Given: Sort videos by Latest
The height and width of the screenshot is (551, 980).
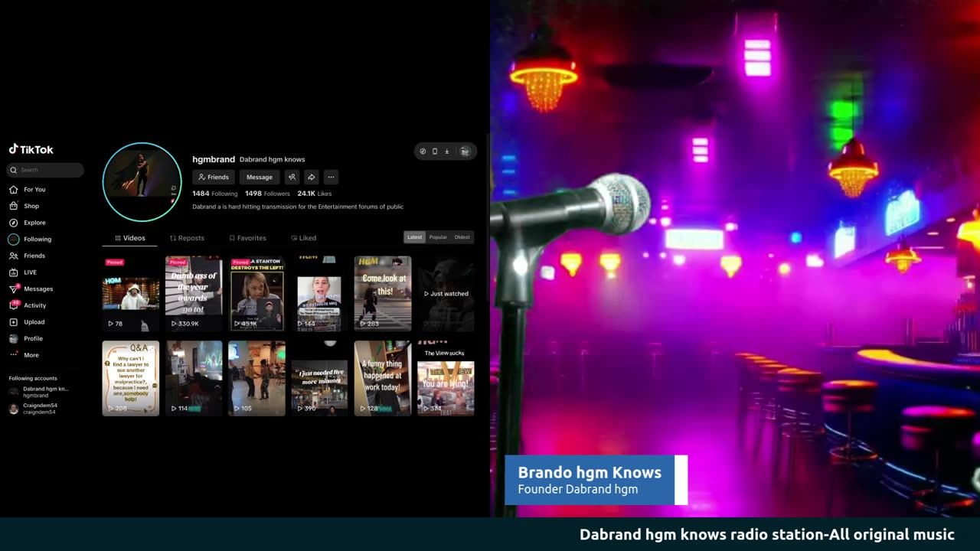Looking at the screenshot, I should [414, 237].
